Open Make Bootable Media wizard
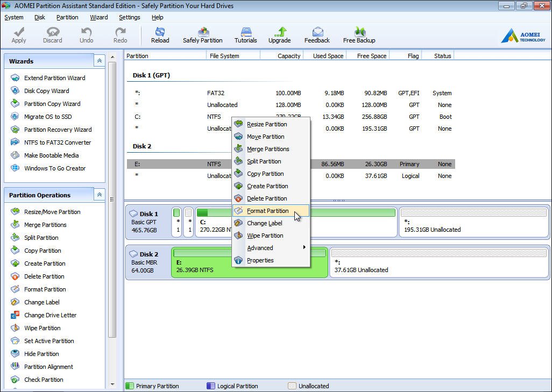The height and width of the screenshot is (392, 552). pos(51,155)
